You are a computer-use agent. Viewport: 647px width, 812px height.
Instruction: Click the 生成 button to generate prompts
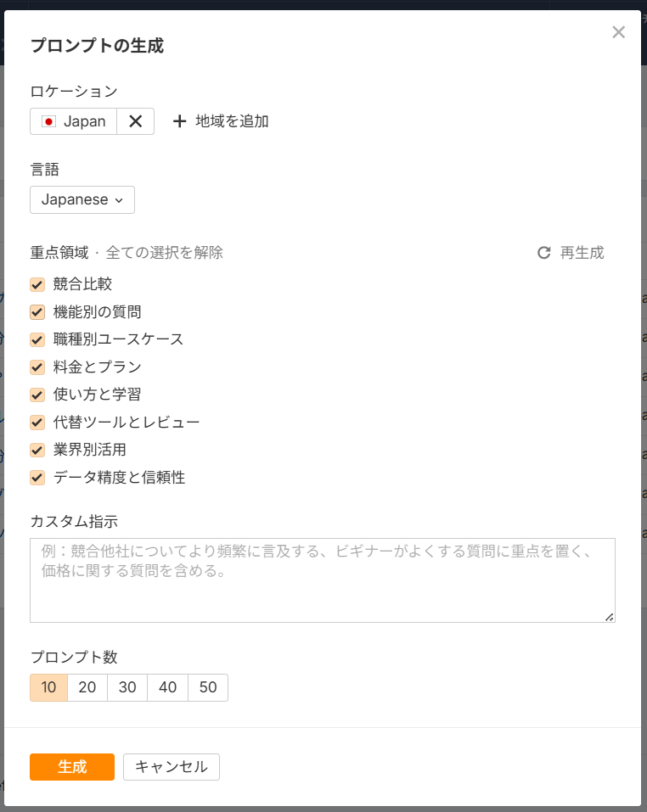pos(71,766)
